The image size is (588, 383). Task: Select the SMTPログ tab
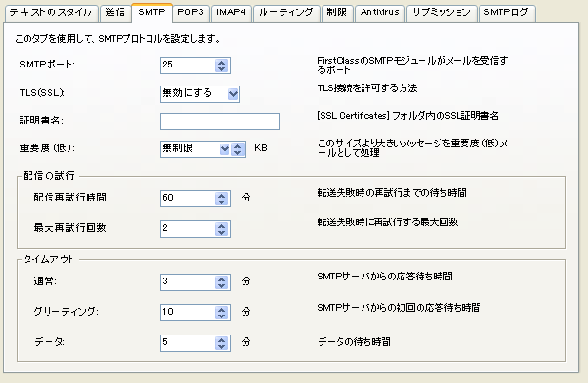tap(506, 12)
